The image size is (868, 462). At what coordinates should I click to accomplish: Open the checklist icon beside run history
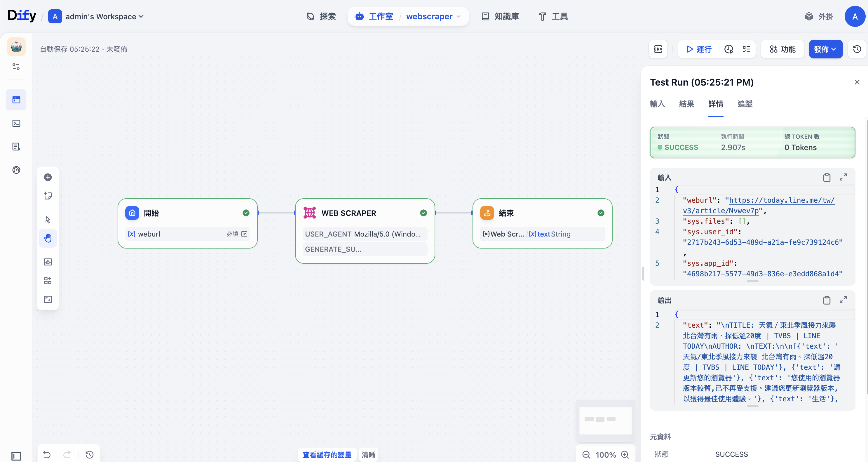click(x=746, y=49)
